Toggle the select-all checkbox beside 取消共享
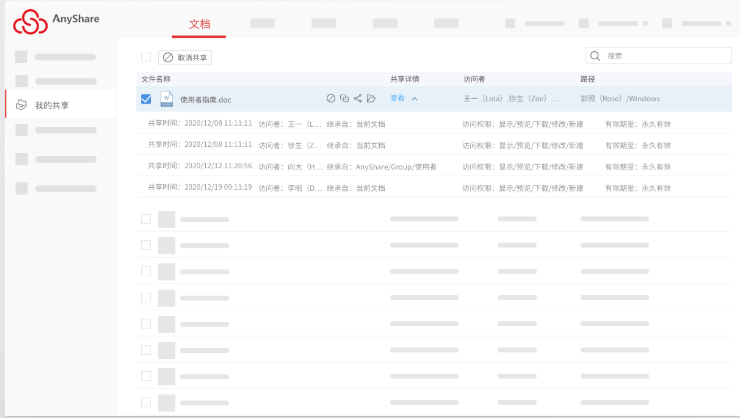740x418 pixels. coord(146,58)
